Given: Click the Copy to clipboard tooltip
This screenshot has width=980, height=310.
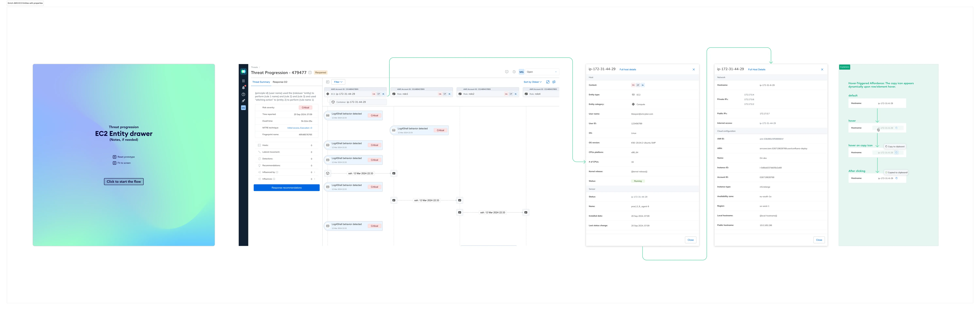Looking at the screenshot, I should click(895, 146).
